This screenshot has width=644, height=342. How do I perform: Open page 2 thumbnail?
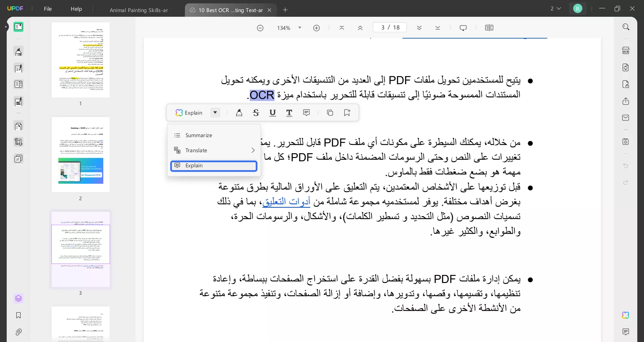[x=80, y=155]
